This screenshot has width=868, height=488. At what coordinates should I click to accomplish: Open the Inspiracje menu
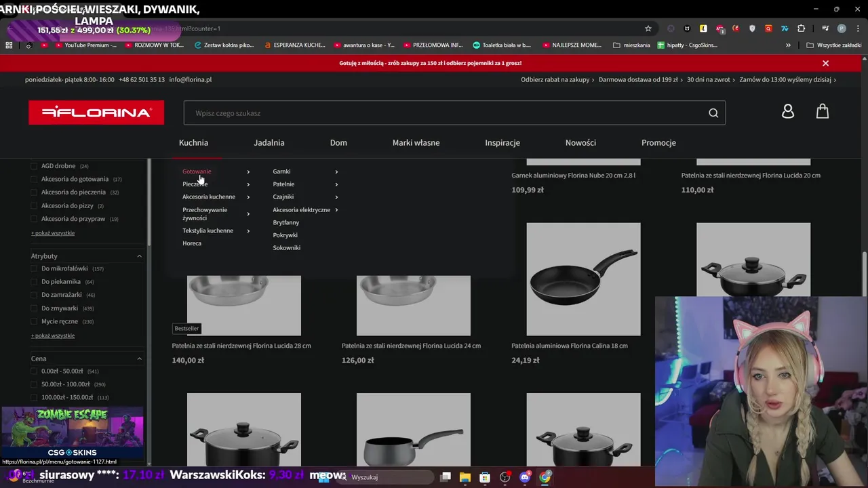502,142
